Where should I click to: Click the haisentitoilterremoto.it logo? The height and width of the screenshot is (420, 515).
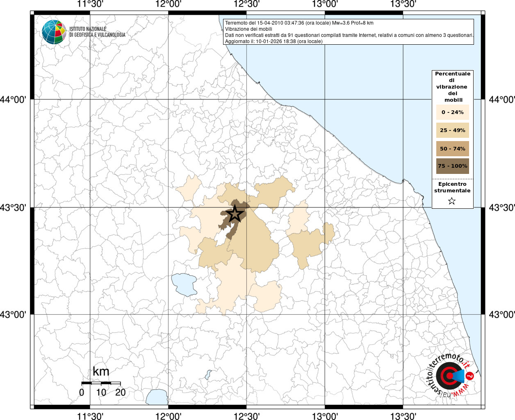tap(450, 375)
